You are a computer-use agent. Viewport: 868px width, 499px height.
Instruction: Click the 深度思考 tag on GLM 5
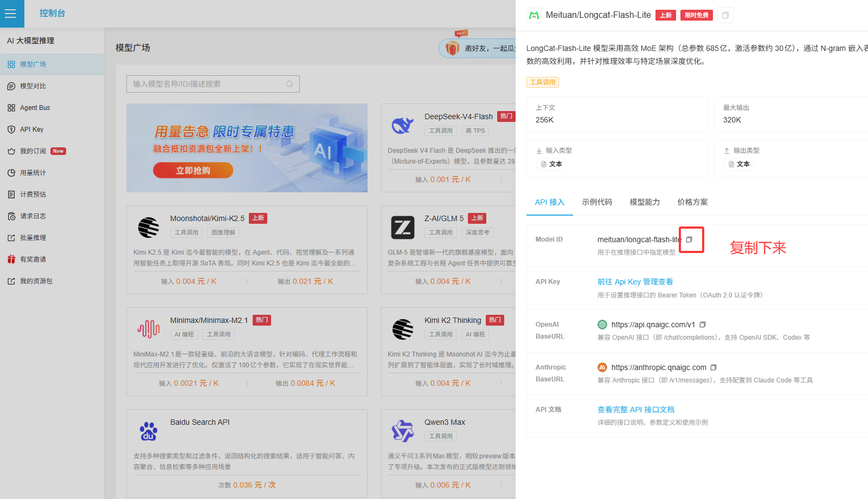pos(477,232)
